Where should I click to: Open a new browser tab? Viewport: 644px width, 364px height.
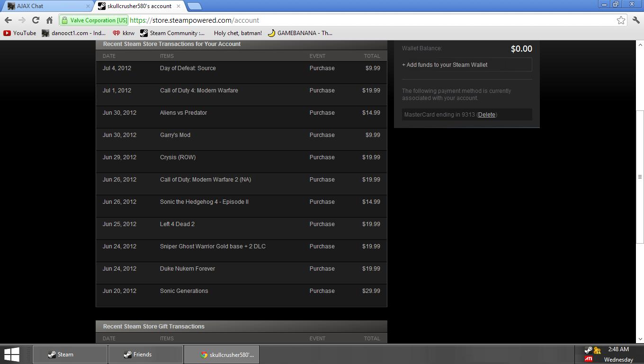pos(195,6)
